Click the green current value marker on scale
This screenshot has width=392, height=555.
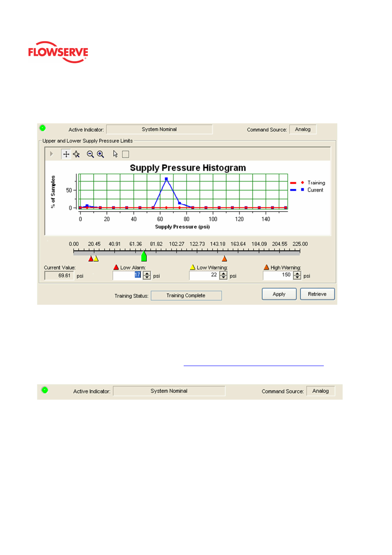click(x=144, y=256)
